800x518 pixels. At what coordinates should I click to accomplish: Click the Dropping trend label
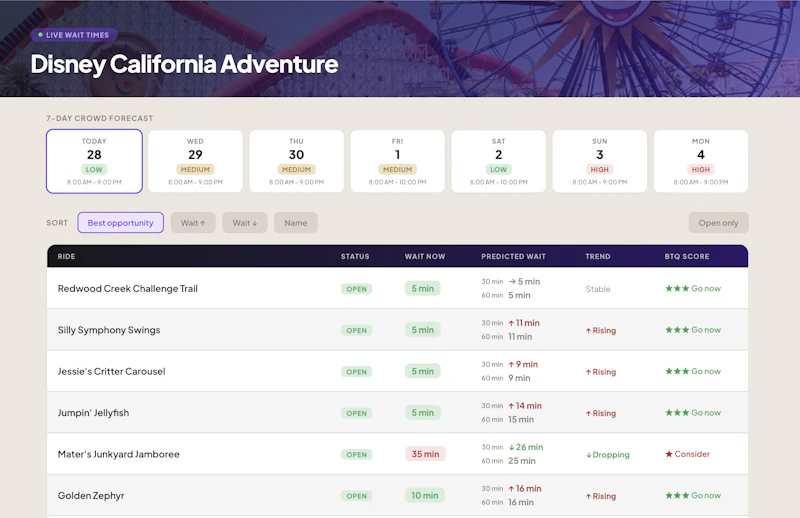[x=608, y=454]
